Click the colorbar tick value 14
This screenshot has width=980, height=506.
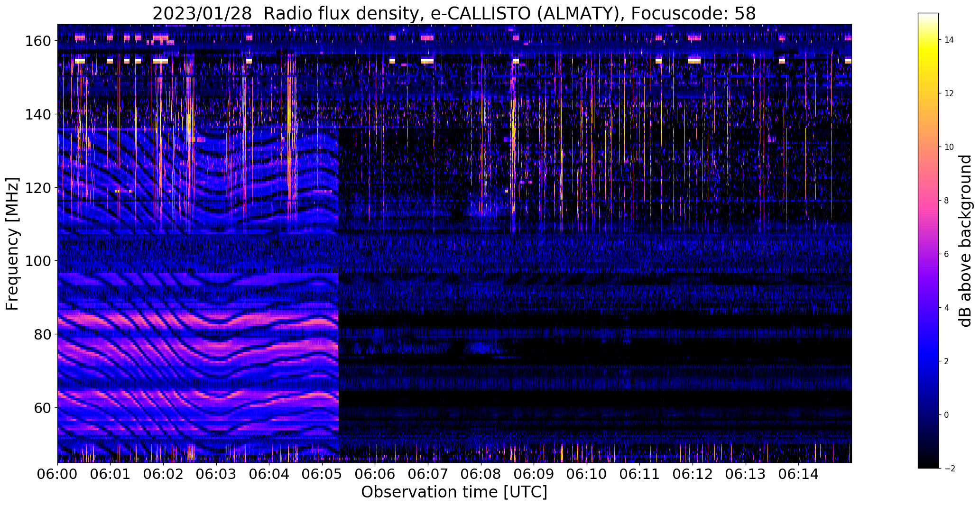(x=949, y=40)
